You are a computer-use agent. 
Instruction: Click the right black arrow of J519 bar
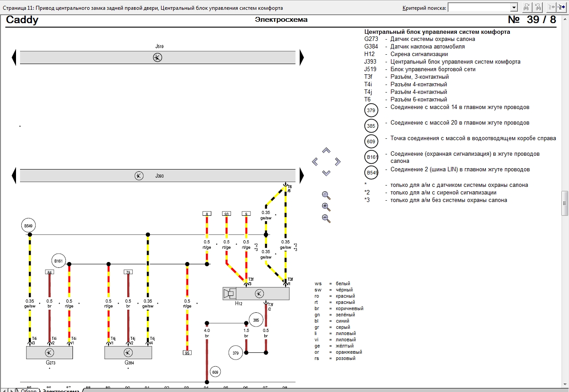tap(302, 57)
